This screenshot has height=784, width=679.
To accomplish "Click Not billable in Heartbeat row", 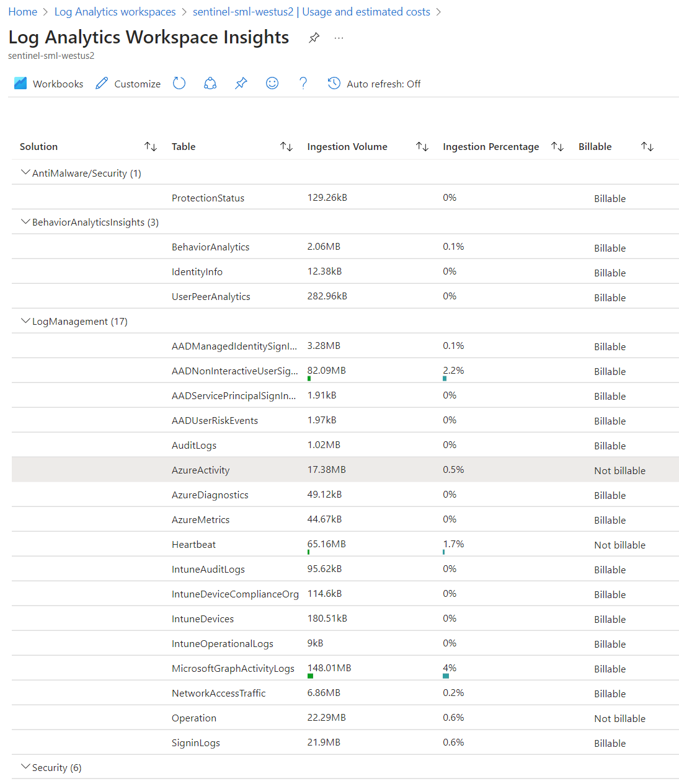I will [620, 545].
